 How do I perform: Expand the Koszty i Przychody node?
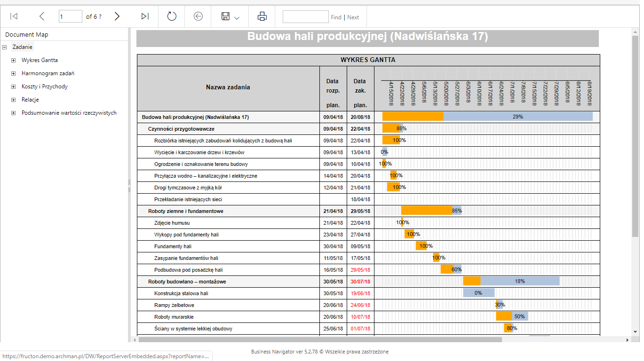(13, 86)
